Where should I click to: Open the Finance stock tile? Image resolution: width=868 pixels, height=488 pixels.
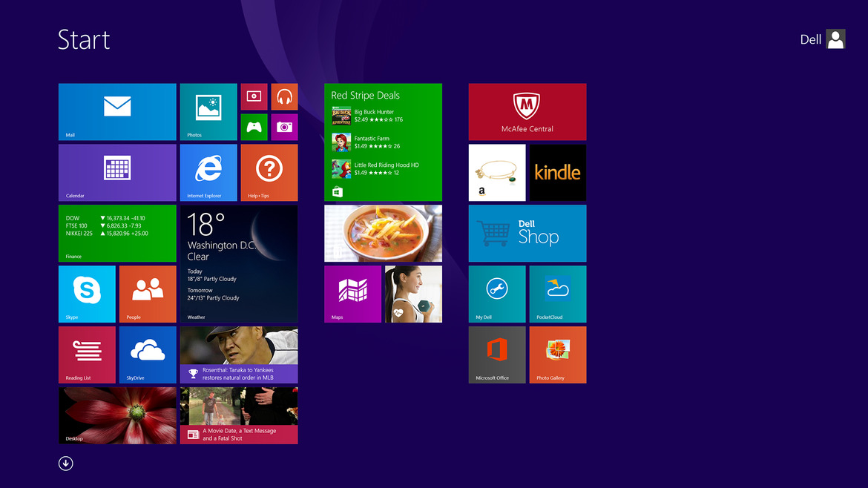(117, 234)
